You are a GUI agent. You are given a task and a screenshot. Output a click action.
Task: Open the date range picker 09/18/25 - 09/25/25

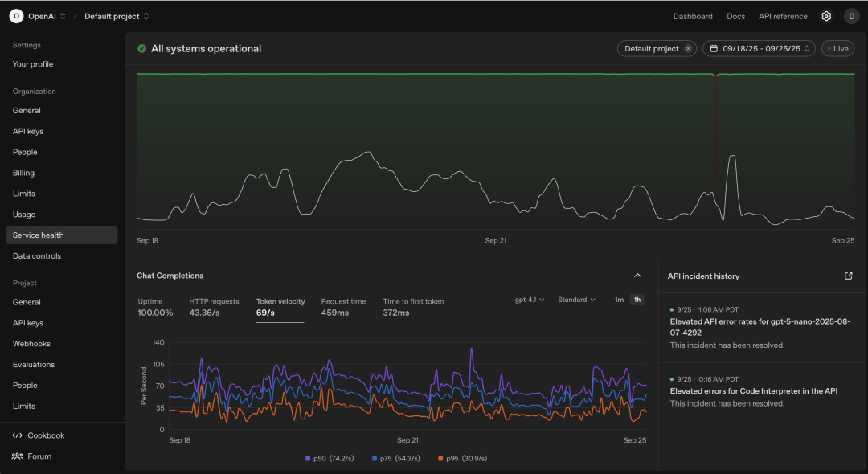[x=759, y=49]
